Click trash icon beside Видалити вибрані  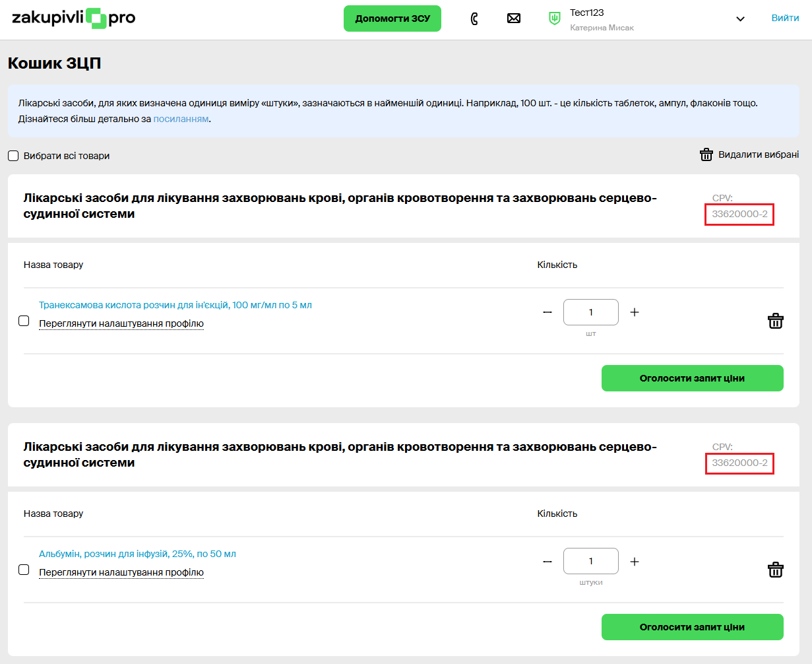[x=706, y=154]
